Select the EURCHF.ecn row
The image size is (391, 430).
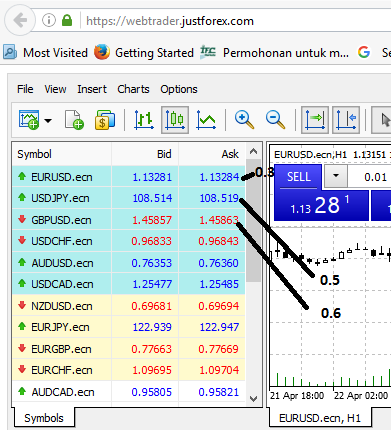click(x=129, y=370)
